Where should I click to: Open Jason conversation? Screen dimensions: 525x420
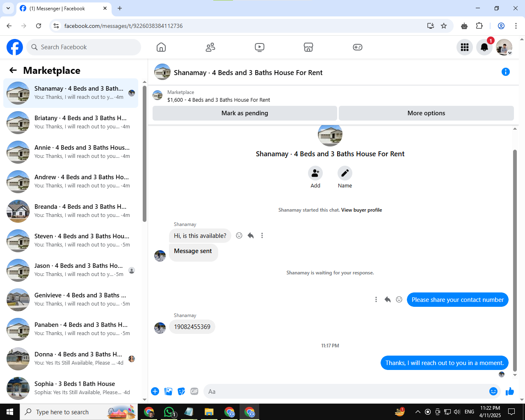(71, 270)
